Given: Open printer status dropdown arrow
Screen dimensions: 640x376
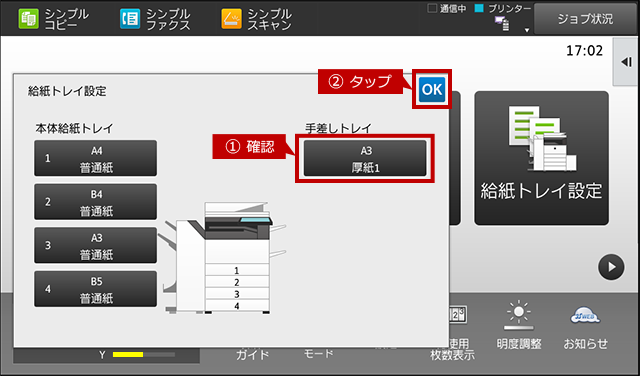Looking at the screenshot, I should [x=527, y=29].
